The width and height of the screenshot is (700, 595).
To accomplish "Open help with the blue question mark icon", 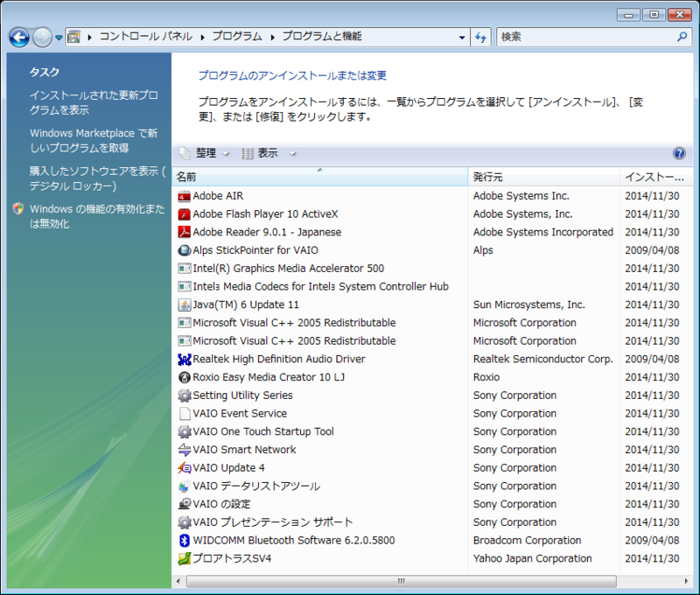I will point(679,153).
